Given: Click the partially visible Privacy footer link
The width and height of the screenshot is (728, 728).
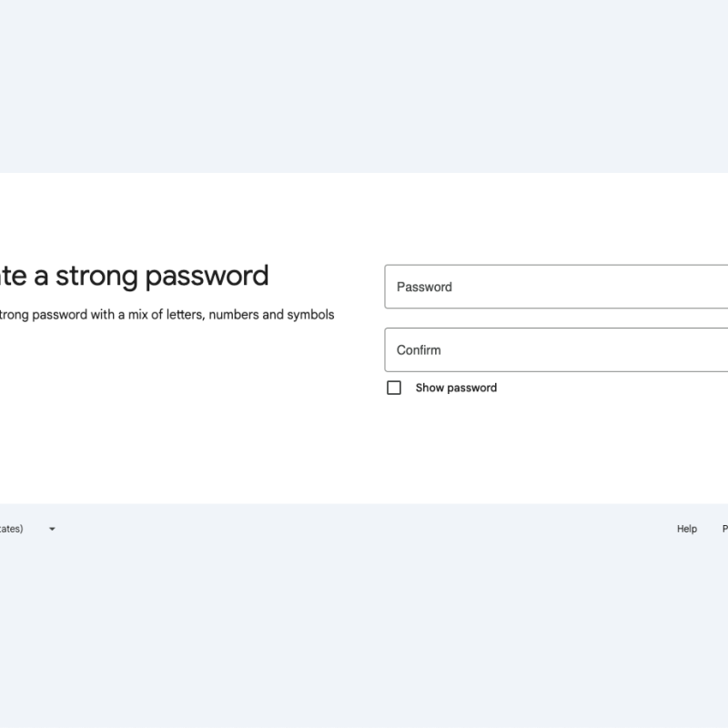Looking at the screenshot, I should [724, 529].
